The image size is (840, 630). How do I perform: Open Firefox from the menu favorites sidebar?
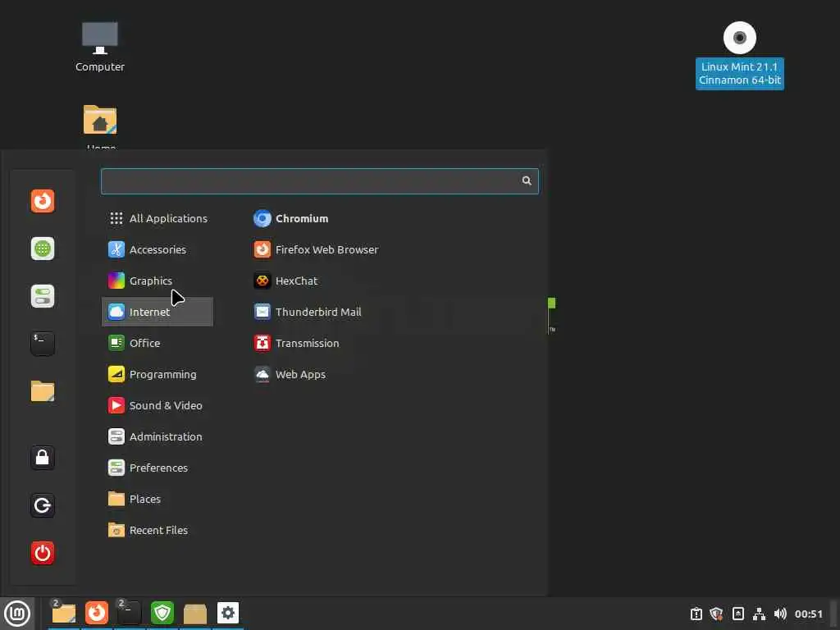click(x=43, y=202)
